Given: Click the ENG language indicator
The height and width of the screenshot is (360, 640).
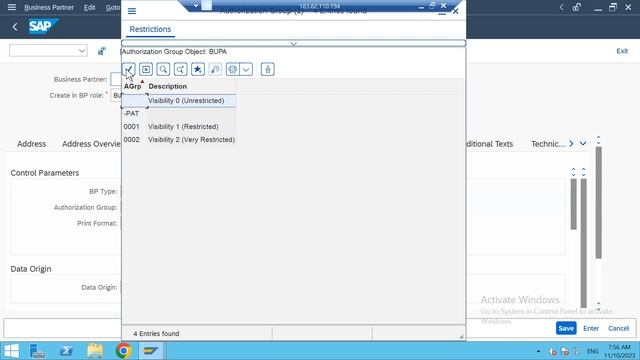Looking at the screenshot, I should pos(593,351).
